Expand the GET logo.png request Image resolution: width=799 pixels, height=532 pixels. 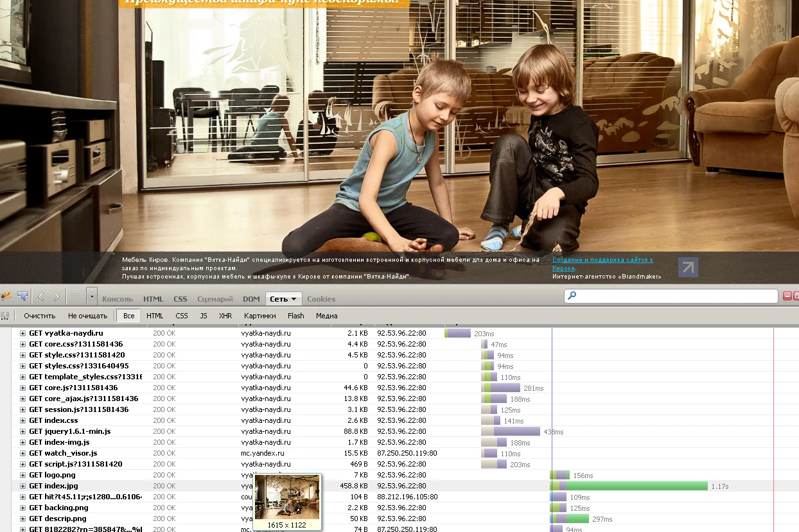22,476
